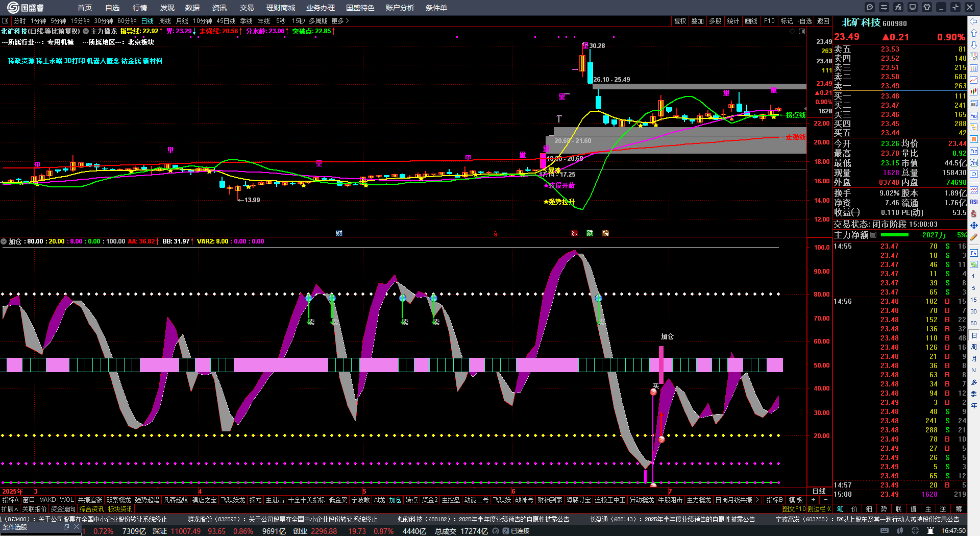Viewport: 980px width, 536px height.
Task: Open the settings sliders icon
Action: tap(884, 7)
